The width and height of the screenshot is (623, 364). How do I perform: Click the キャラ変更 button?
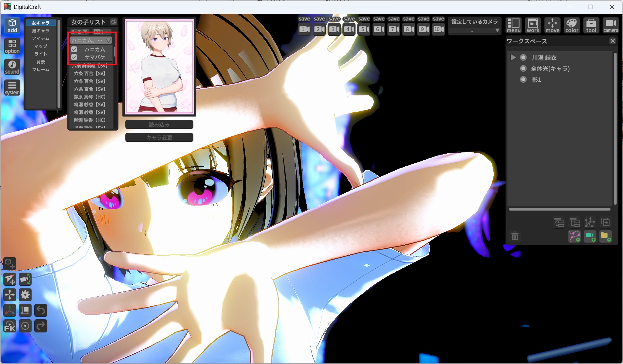point(159,138)
